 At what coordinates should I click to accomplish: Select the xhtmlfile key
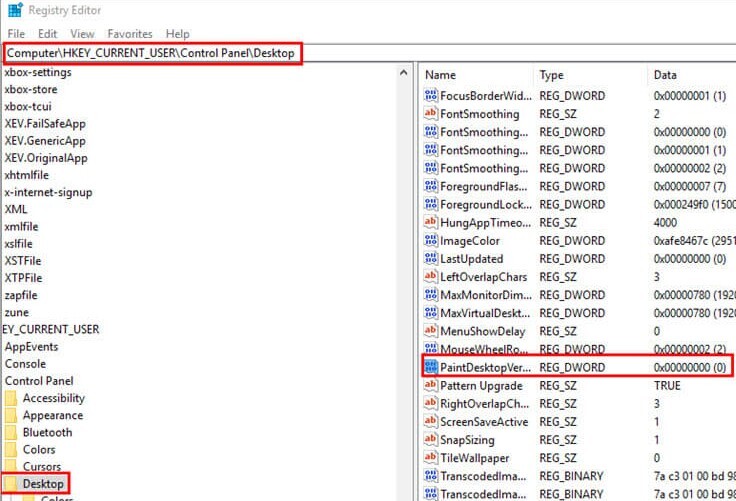click(27, 175)
